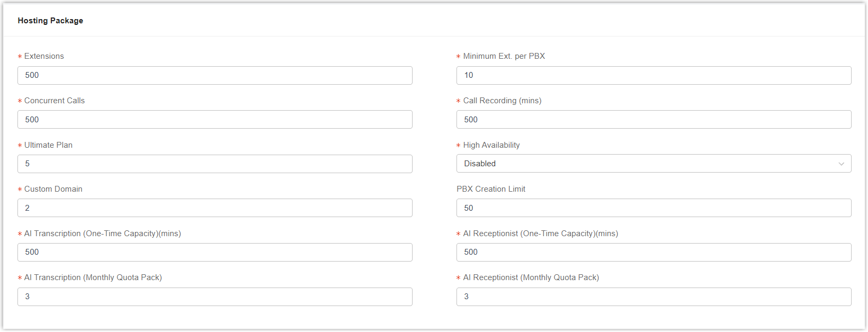Click the "Custom Domain" label text
Screen dimensions: 868x332
click(x=53, y=189)
